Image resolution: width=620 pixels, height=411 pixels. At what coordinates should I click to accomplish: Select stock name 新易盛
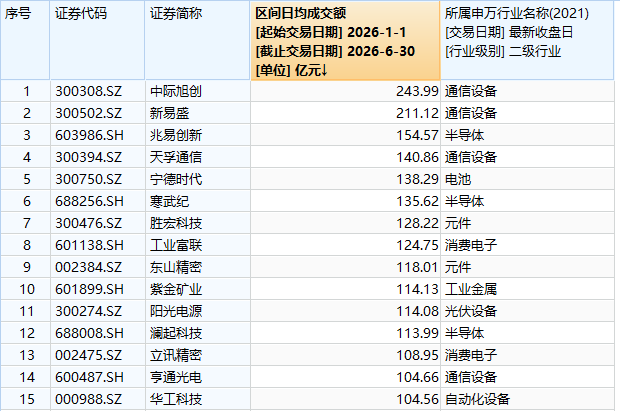[169, 114]
